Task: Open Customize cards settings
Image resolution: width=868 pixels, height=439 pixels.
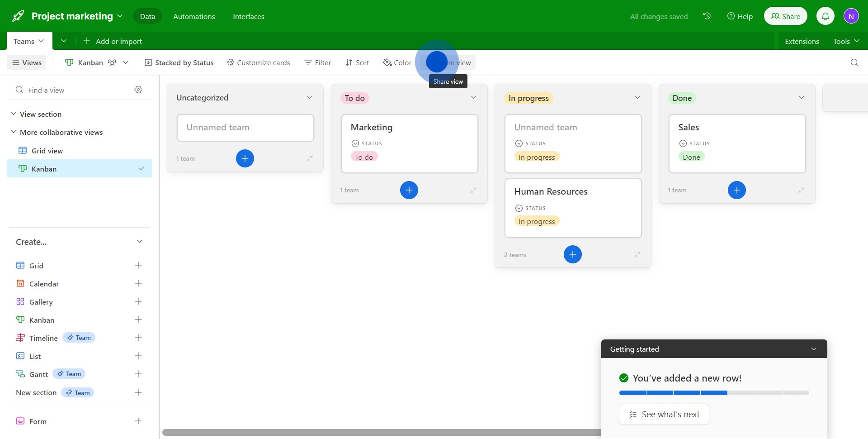Action: pyautogui.click(x=258, y=62)
